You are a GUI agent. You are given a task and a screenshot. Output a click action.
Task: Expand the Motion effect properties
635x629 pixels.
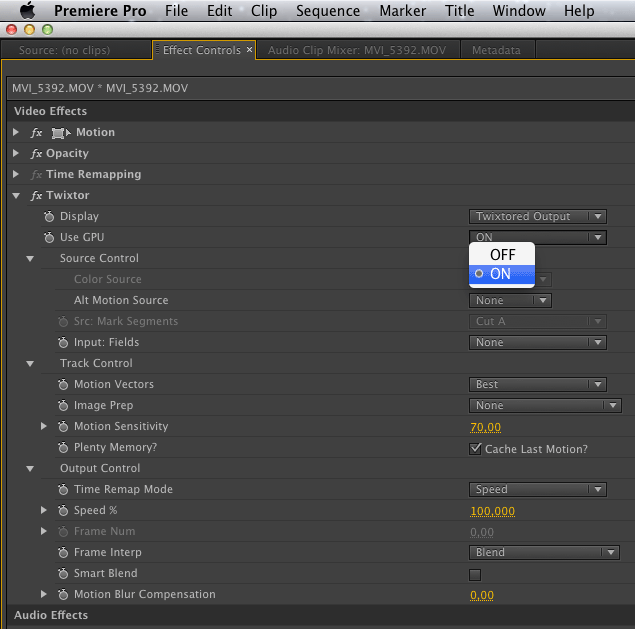tap(16, 132)
